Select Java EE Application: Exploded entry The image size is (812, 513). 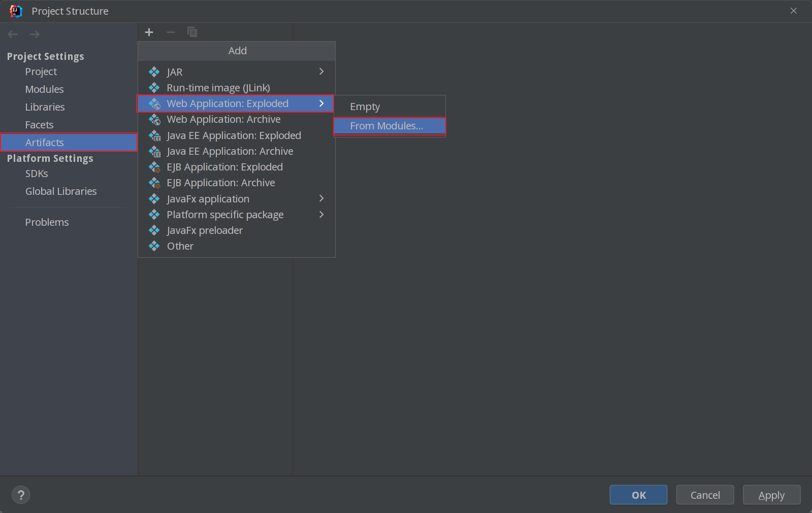pyautogui.click(x=237, y=135)
